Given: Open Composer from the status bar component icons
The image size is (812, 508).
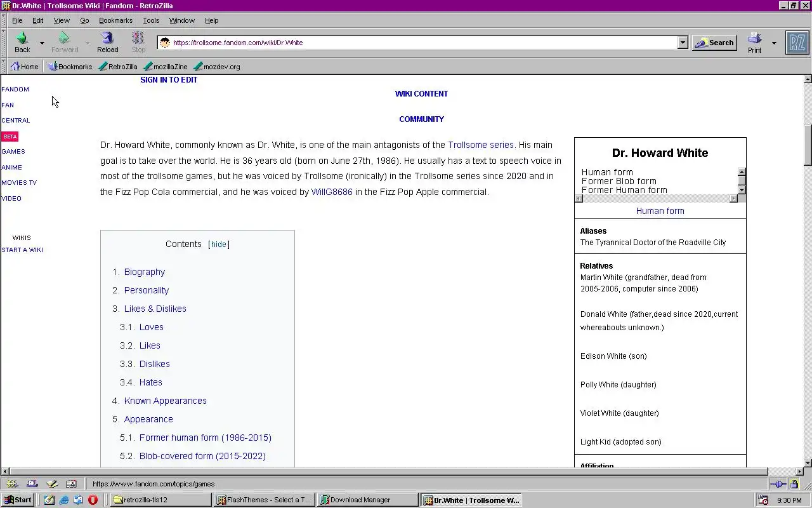Looking at the screenshot, I should [51, 484].
